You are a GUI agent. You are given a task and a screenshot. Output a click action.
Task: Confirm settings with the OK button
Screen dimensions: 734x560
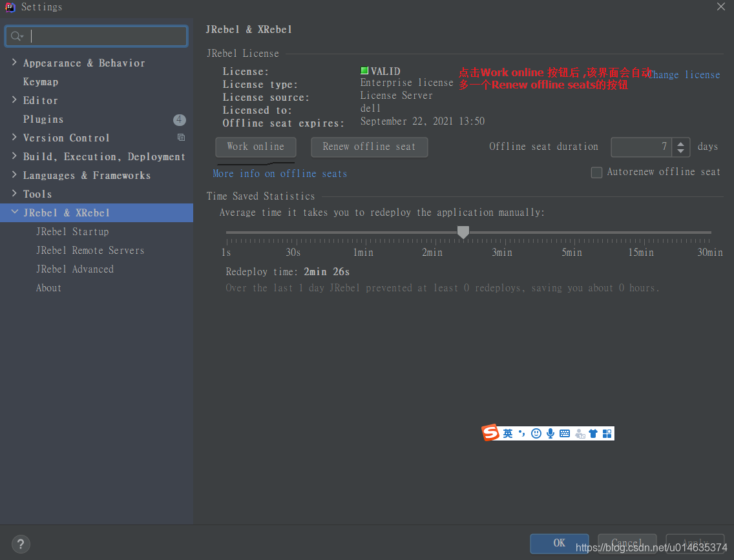pos(560,543)
